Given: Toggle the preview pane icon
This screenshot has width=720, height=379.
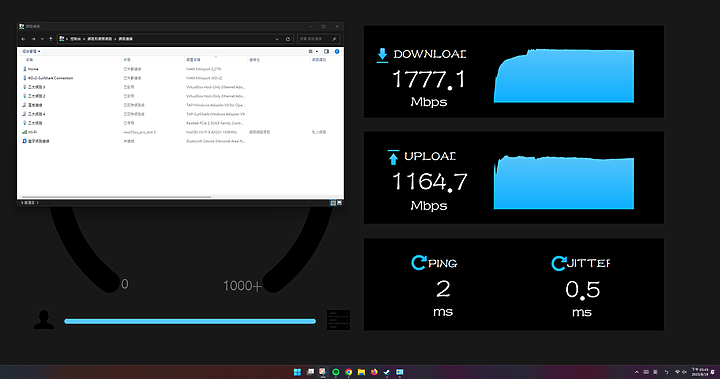Looking at the screenshot, I should tap(326, 51).
